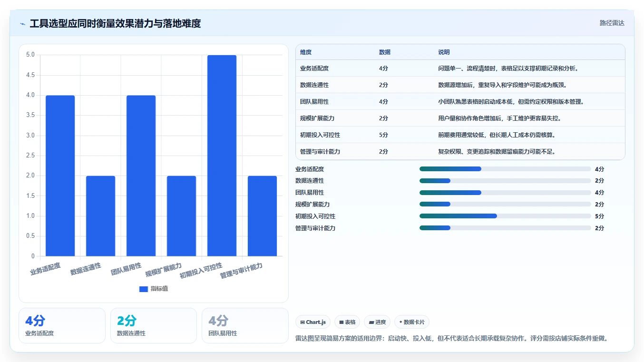Click the lightning icon beside the title

pyautogui.click(x=22, y=24)
